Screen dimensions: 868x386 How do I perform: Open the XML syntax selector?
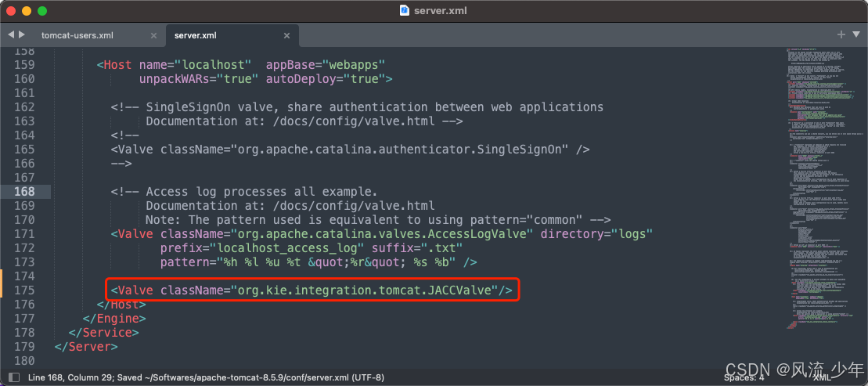pos(822,377)
